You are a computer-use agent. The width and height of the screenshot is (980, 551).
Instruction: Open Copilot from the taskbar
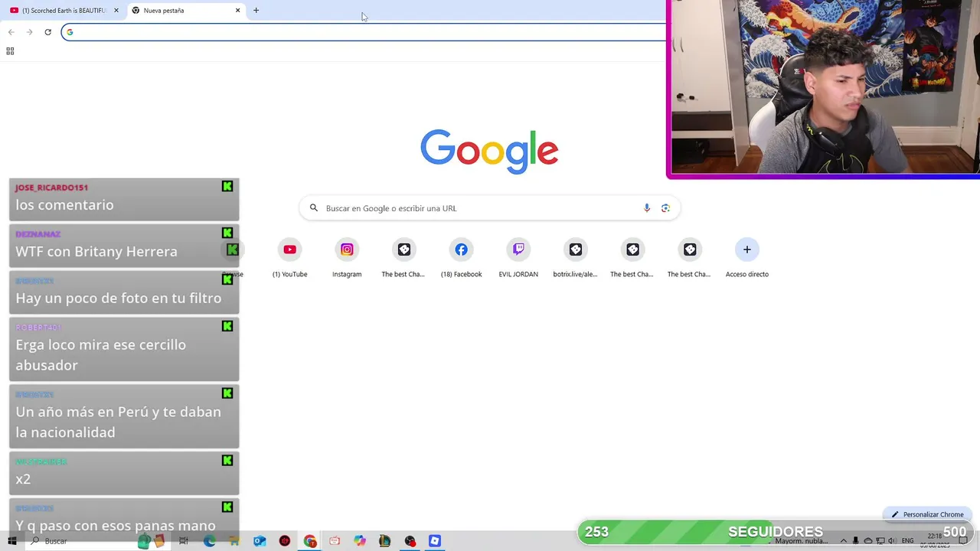pyautogui.click(x=360, y=541)
